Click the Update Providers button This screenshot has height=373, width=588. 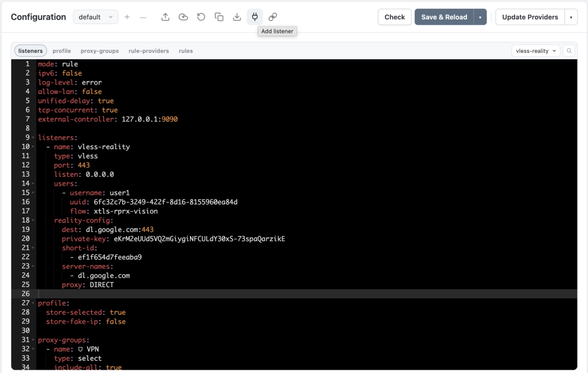coord(530,17)
